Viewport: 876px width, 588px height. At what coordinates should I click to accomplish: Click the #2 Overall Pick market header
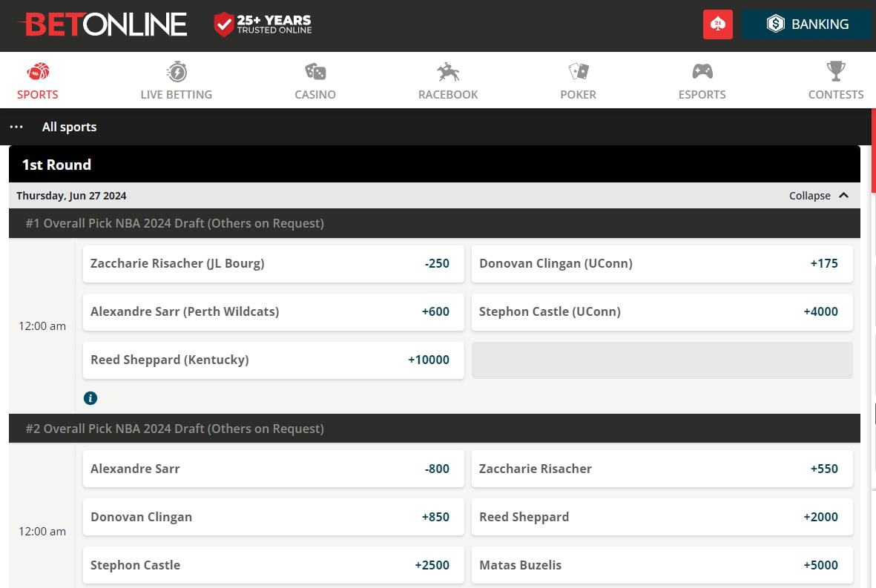pos(435,429)
